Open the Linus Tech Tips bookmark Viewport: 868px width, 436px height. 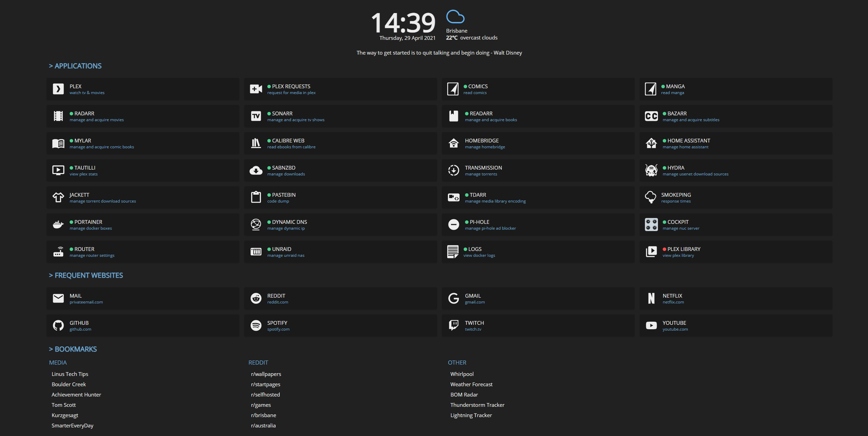[x=70, y=374]
